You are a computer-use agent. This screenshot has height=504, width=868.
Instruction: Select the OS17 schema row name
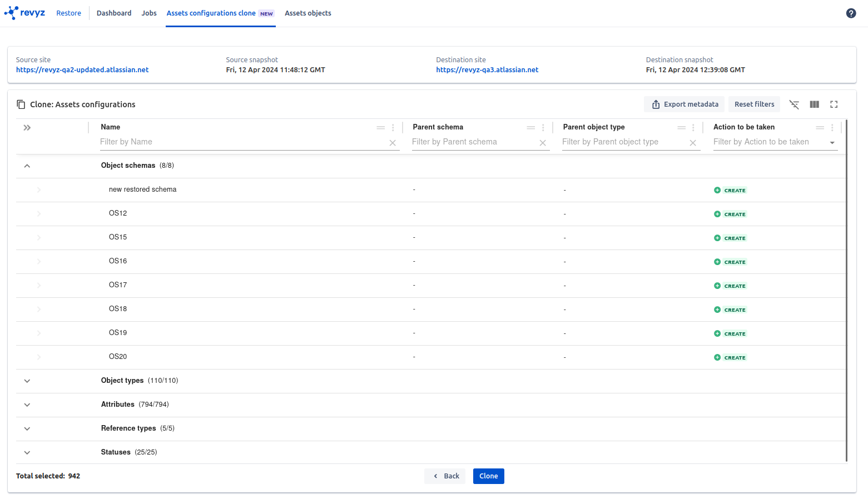pos(118,285)
